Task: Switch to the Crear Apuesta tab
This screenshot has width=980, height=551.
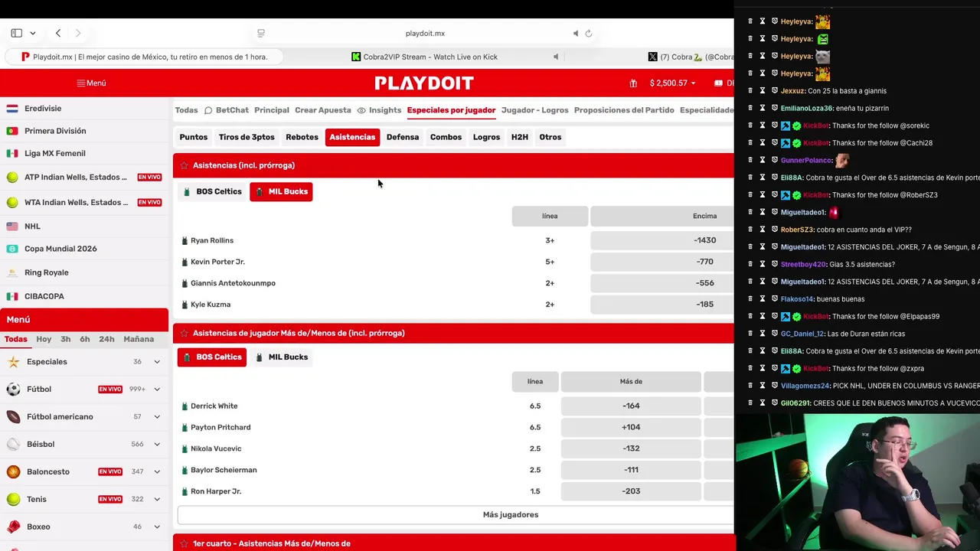Action: click(x=323, y=110)
